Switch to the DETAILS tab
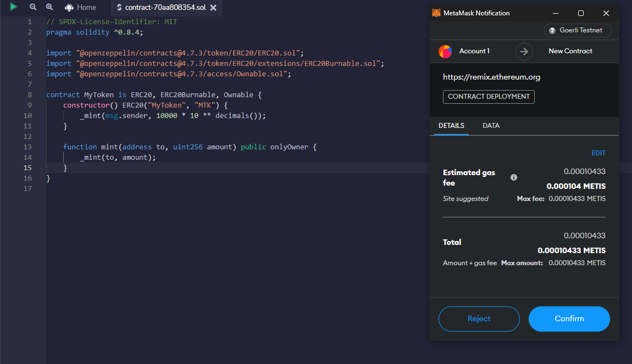 (451, 126)
